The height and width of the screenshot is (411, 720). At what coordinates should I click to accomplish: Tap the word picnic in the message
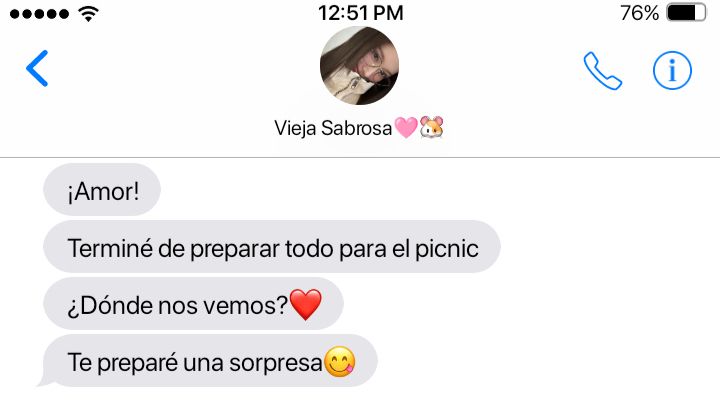click(x=447, y=249)
